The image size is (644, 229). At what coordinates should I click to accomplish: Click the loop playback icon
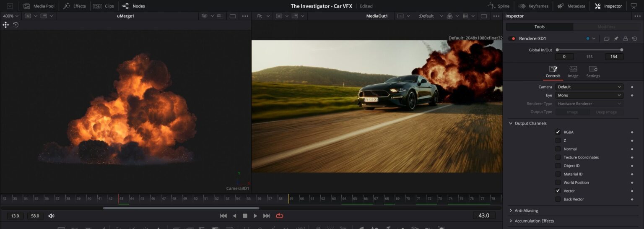279,216
